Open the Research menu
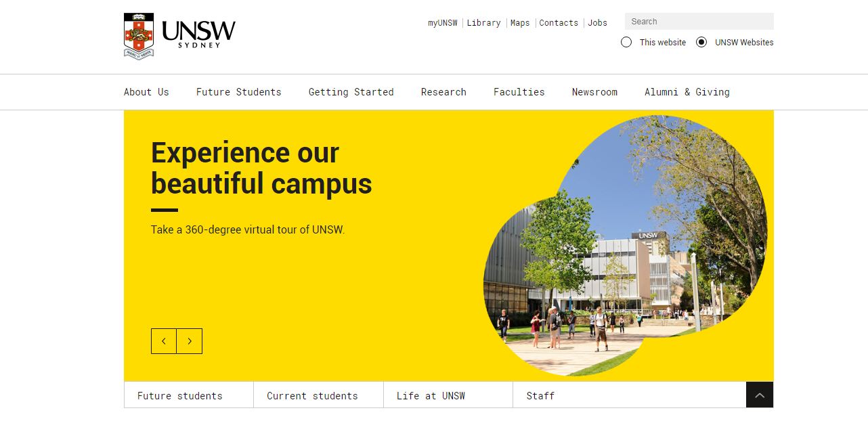Screen dimensions: 868x421 [x=443, y=92]
